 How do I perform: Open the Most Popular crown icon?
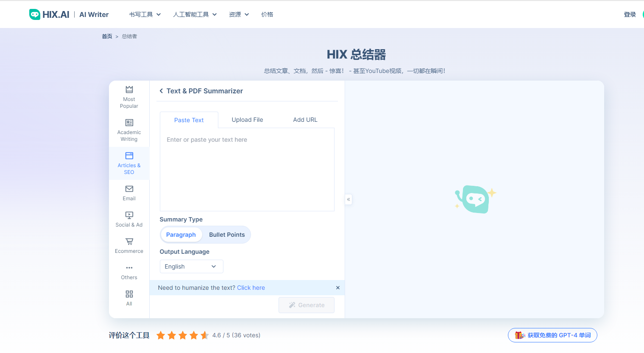(129, 90)
